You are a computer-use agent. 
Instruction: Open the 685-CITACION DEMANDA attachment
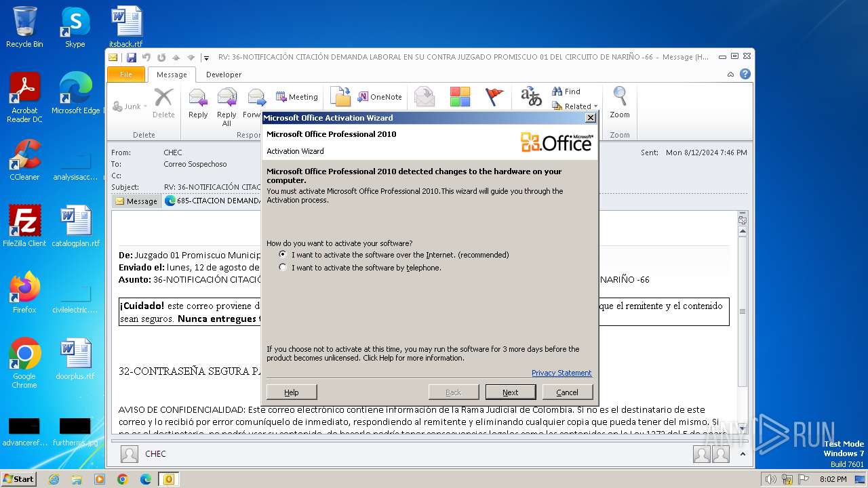(x=214, y=201)
